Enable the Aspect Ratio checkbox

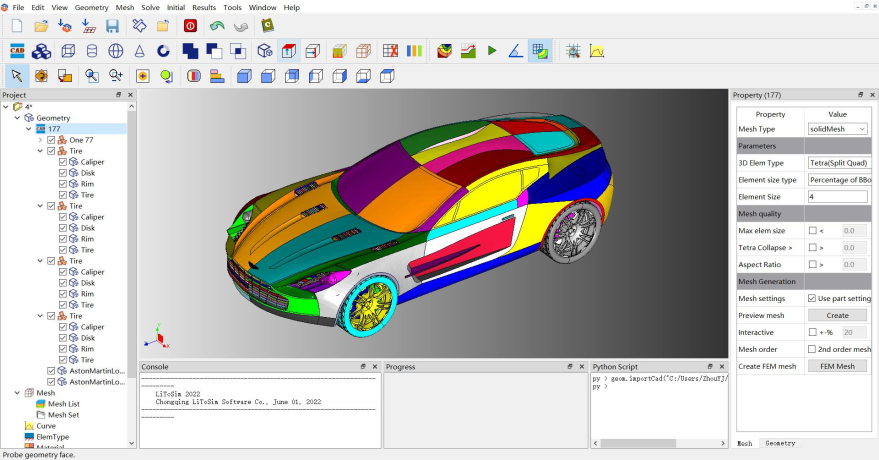click(x=812, y=264)
